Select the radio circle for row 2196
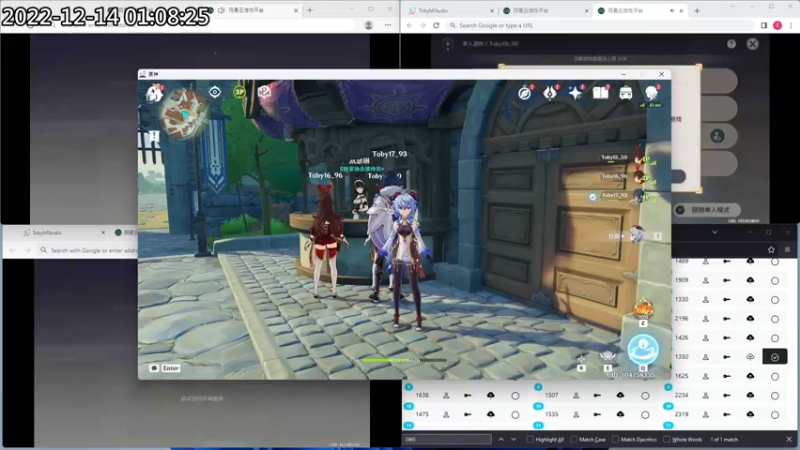This screenshot has width=800, height=450. pyautogui.click(x=774, y=319)
